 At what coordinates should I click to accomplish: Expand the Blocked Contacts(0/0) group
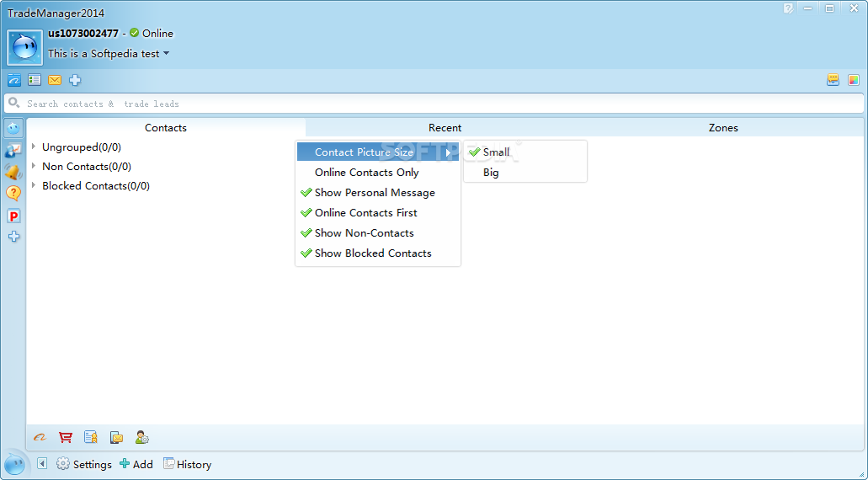pyautogui.click(x=35, y=185)
